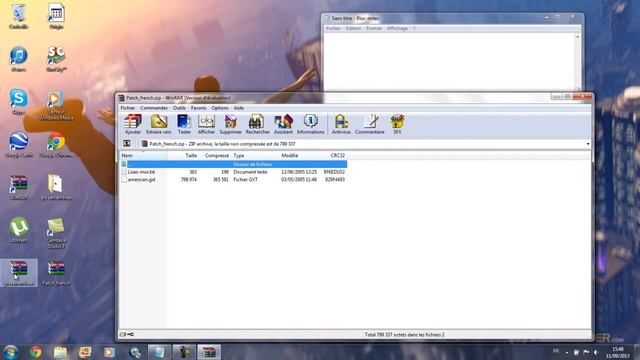
Task: Select the uTorrent desktop icon
Action: (x=18, y=230)
